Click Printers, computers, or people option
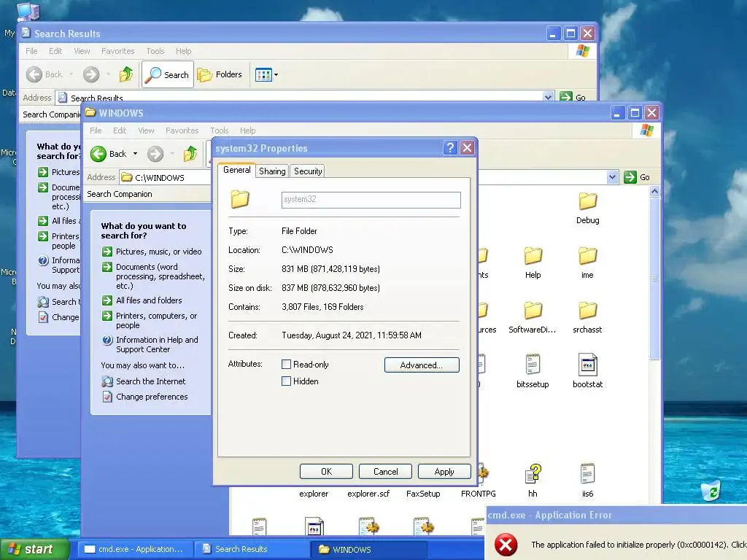The width and height of the screenshot is (747, 560). point(156,321)
